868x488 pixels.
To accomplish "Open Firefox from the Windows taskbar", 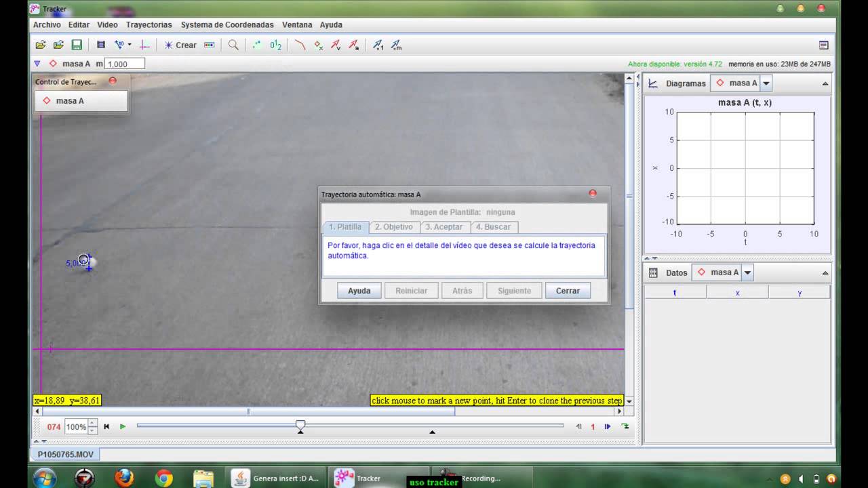I will point(124,478).
